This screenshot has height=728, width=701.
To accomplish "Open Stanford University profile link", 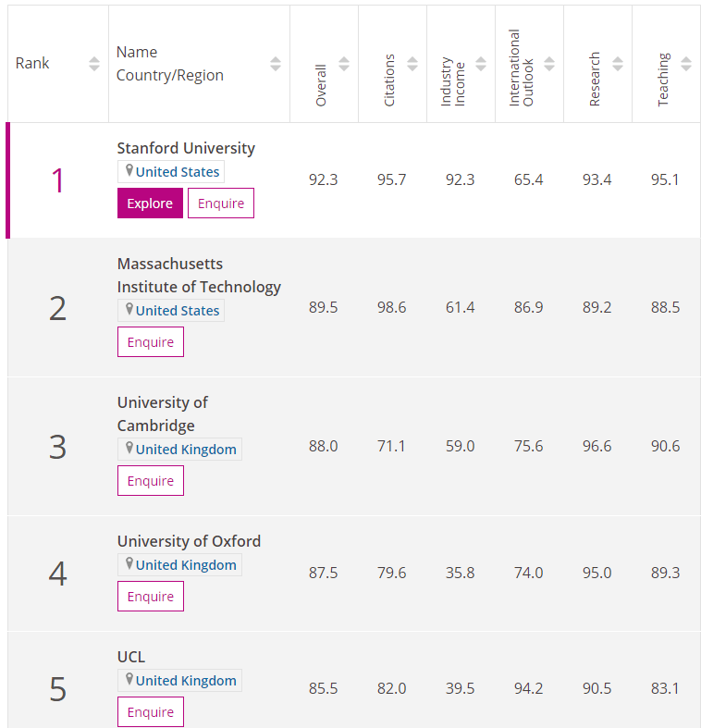I will coord(186,148).
